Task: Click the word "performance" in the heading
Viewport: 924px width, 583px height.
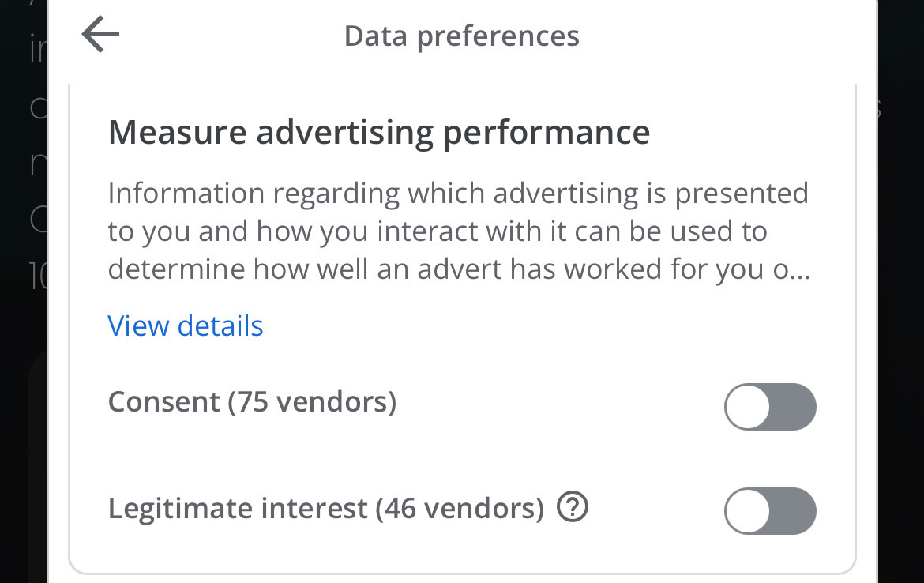Action: [x=547, y=133]
